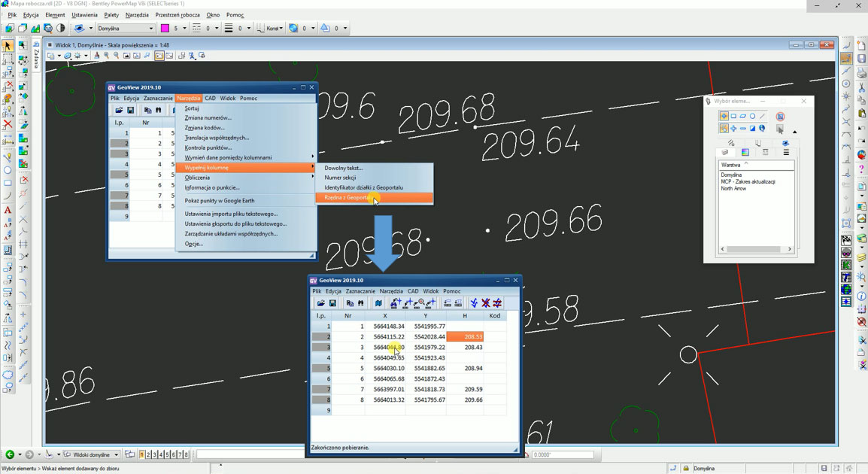Click the Wybór elementu horizontal scrollbar
Image resolution: width=868 pixels, height=474 pixels.
tap(756, 249)
